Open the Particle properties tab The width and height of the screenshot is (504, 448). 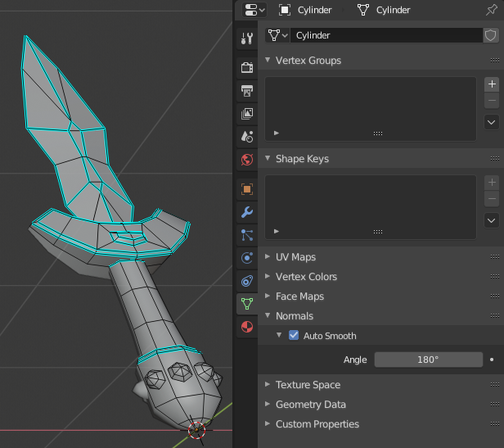[247, 235]
